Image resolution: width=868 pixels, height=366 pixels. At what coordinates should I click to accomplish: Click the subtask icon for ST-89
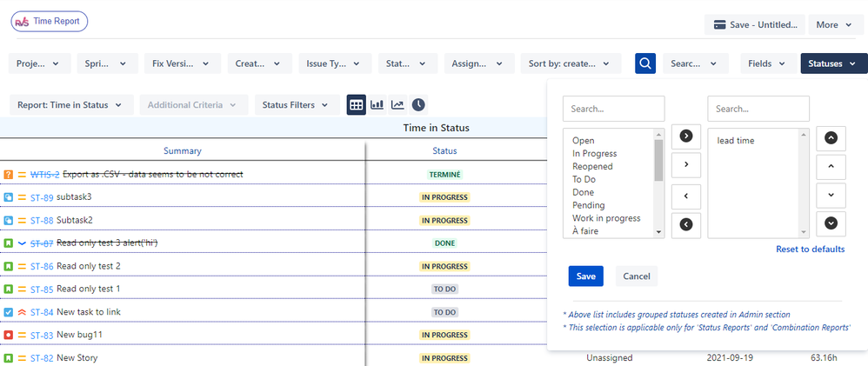8,197
